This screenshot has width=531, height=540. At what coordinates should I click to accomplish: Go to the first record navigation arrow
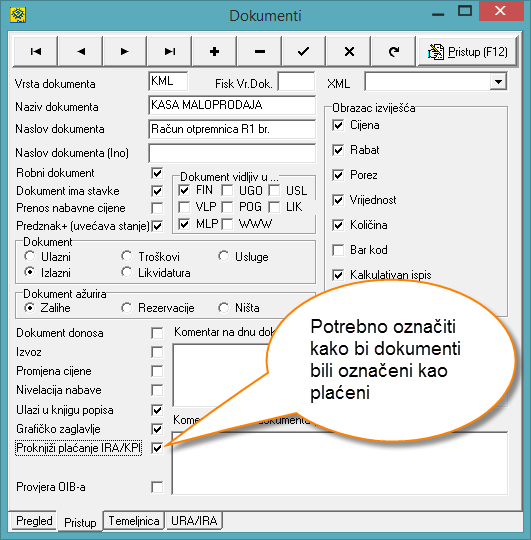[35, 51]
